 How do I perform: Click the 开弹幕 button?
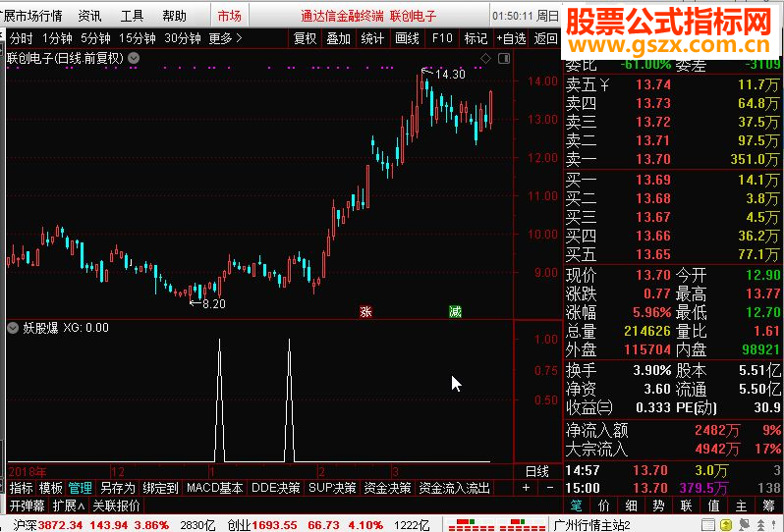pyautogui.click(x=27, y=505)
